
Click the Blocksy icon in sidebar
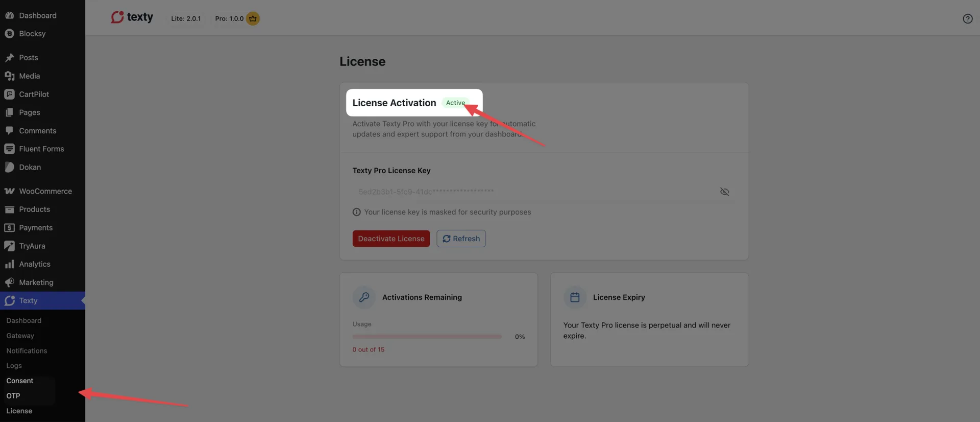9,34
